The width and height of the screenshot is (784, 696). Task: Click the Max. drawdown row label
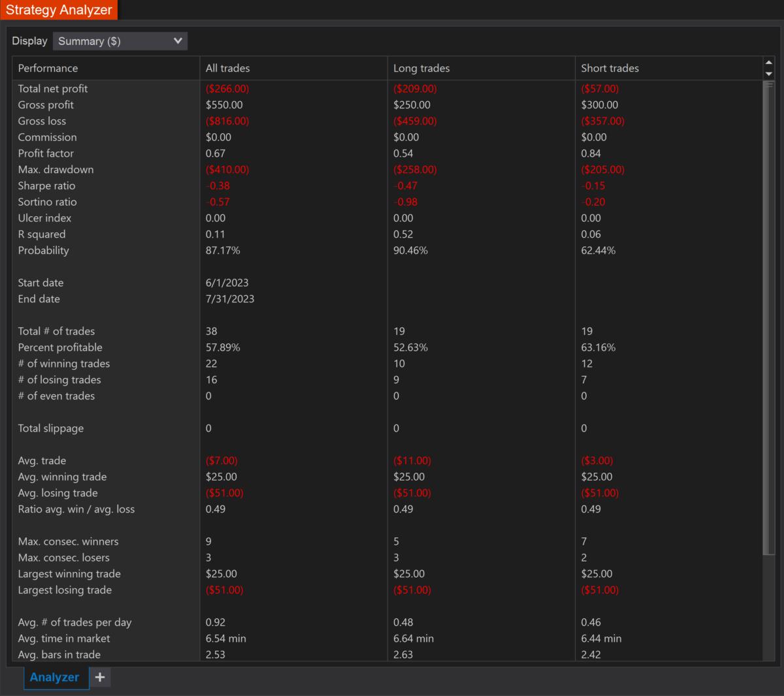[x=56, y=170]
